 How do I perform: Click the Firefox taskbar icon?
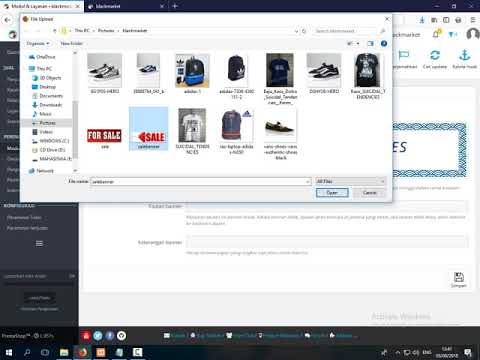pos(82,352)
